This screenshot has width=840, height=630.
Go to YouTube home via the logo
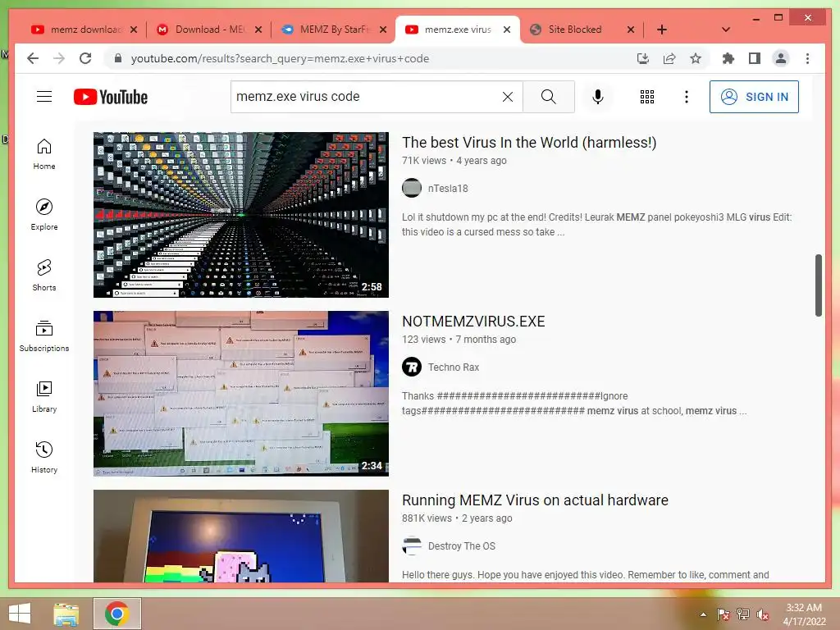(x=111, y=97)
